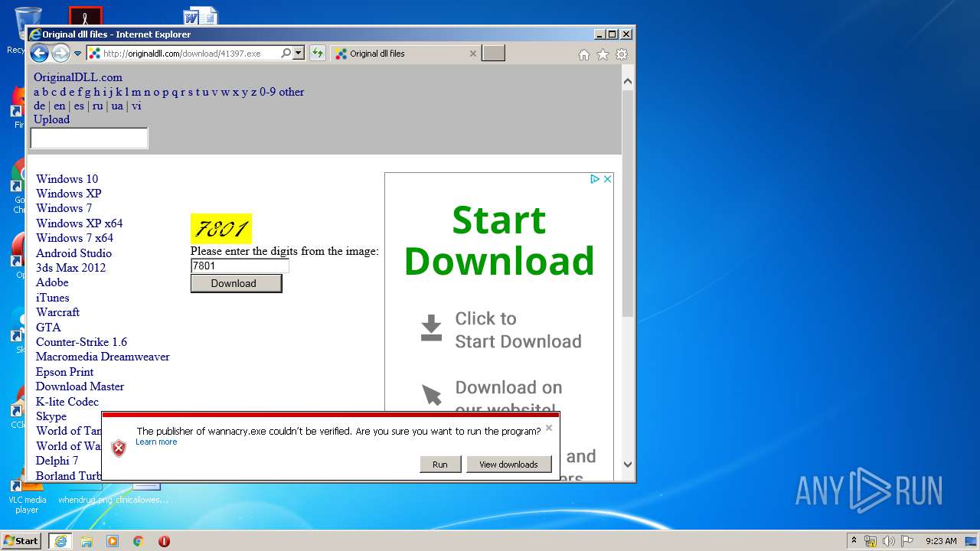Image resolution: width=980 pixels, height=551 pixels.
Task: Click the search magnifier in the address bar
Action: (286, 54)
